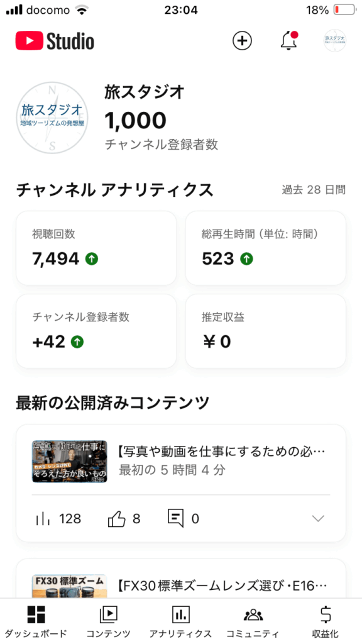Tap the create plus icon

pos(242,41)
